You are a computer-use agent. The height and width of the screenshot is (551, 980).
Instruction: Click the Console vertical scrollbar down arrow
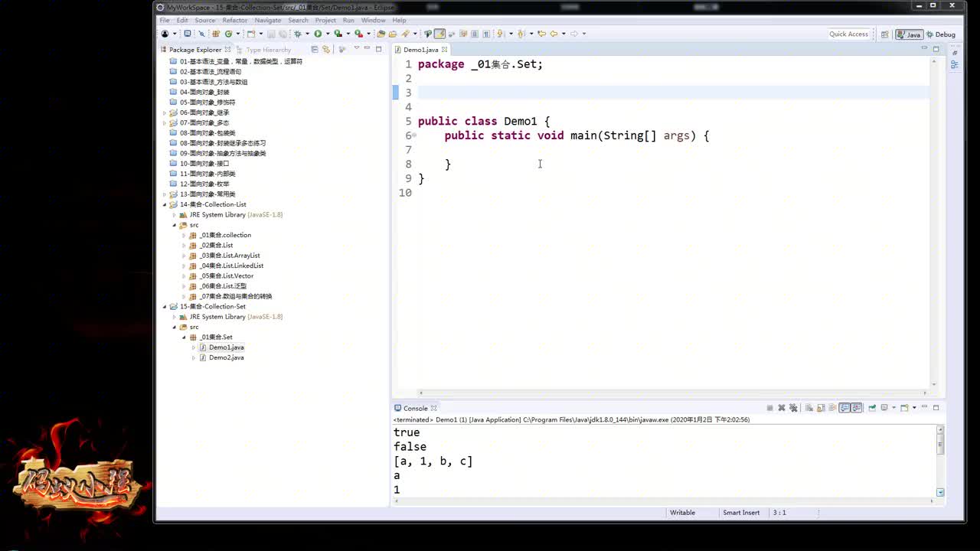pyautogui.click(x=940, y=492)
